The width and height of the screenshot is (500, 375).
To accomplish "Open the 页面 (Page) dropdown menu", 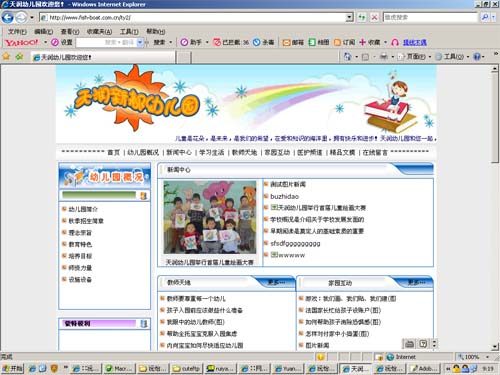I will coord(414,57).
